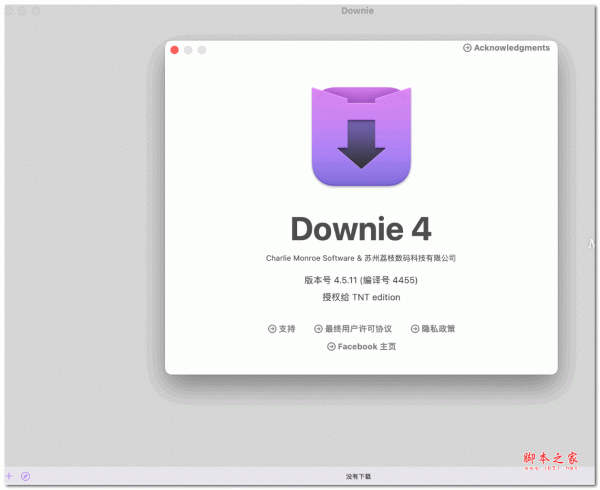Screen dimensions: 600x490
Task: Click the Downie main window title
Action: (x=357, y=11)
